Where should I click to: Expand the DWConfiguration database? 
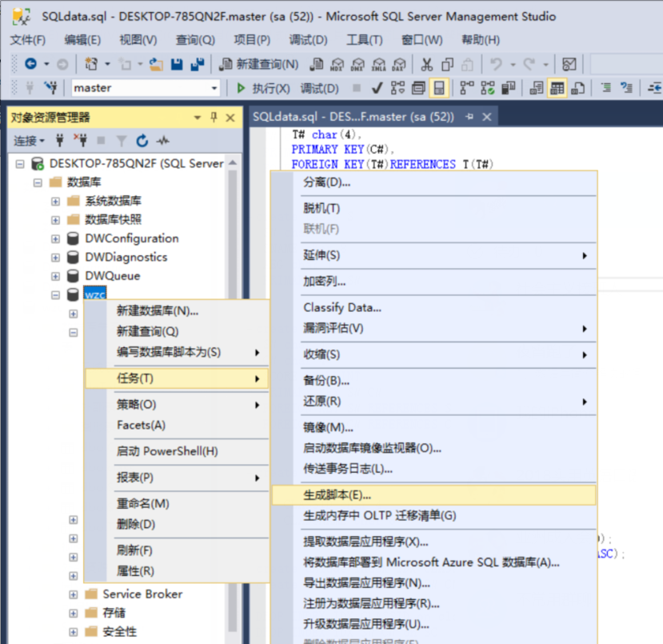55,239
